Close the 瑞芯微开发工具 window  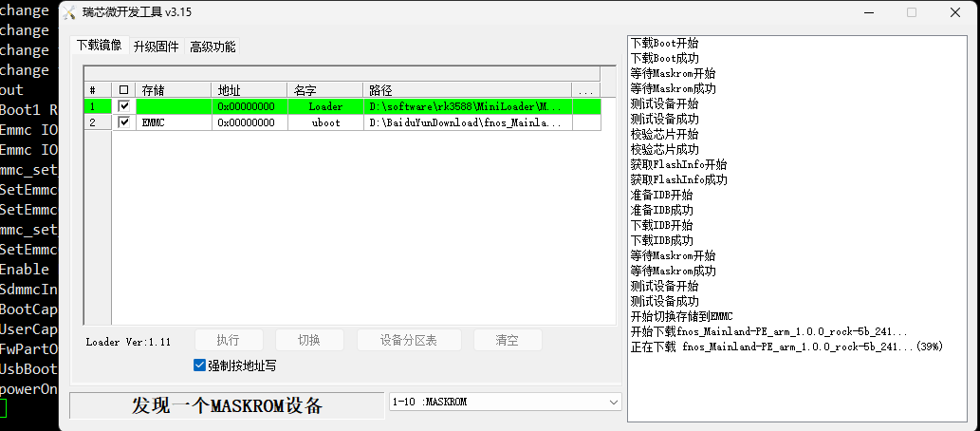955,12
